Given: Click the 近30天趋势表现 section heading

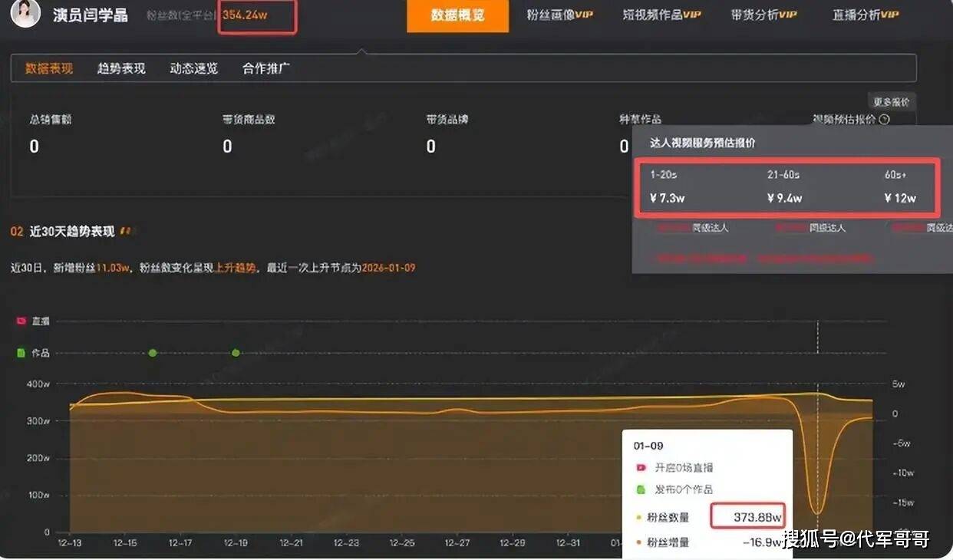Looking at the screenshot, I should tap(72, 231).
